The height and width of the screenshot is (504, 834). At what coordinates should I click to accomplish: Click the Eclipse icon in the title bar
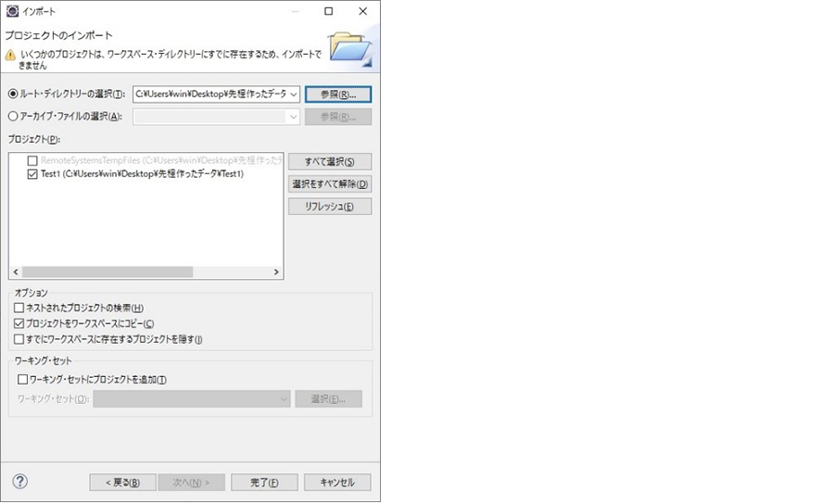click(12, 11)
